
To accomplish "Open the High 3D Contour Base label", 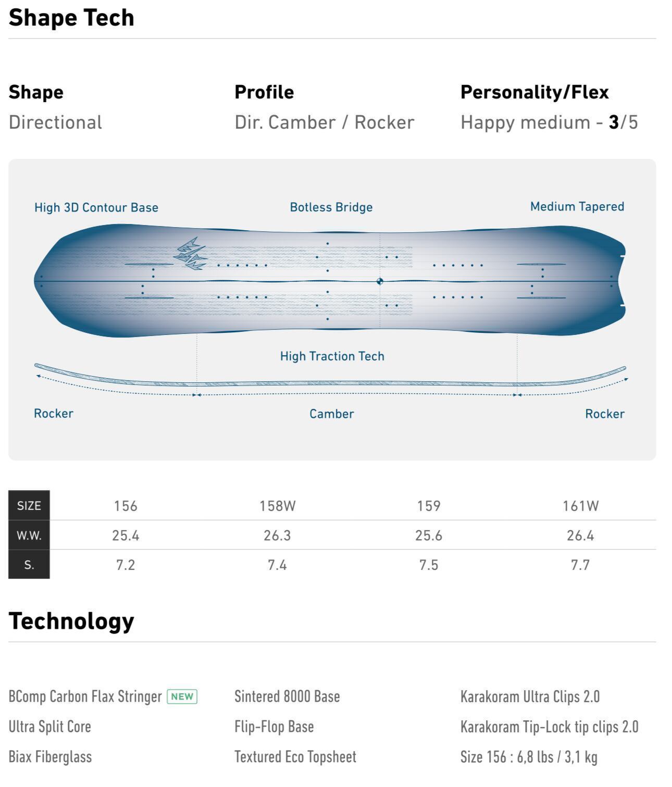I will (x=96, y=207).
